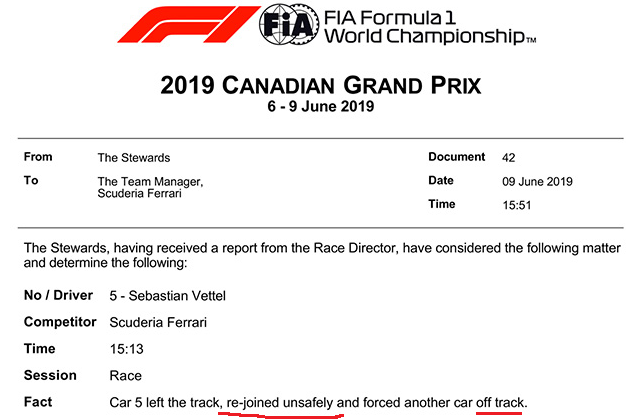Click document number 42

pos(509,158)
